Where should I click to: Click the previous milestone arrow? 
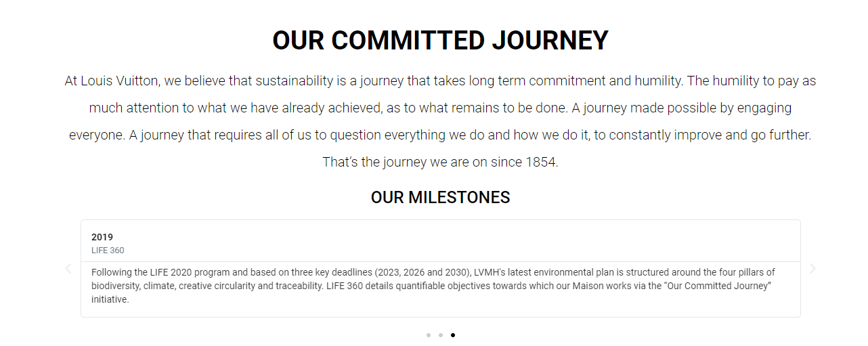pyautogui.click(x=68, y=269)
